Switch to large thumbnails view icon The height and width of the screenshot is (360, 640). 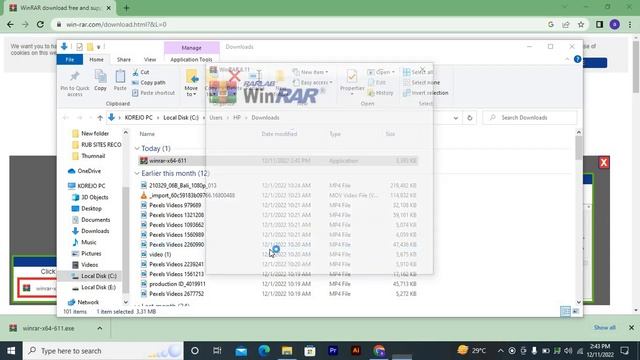pyautogui.click(x=576, y=311)
